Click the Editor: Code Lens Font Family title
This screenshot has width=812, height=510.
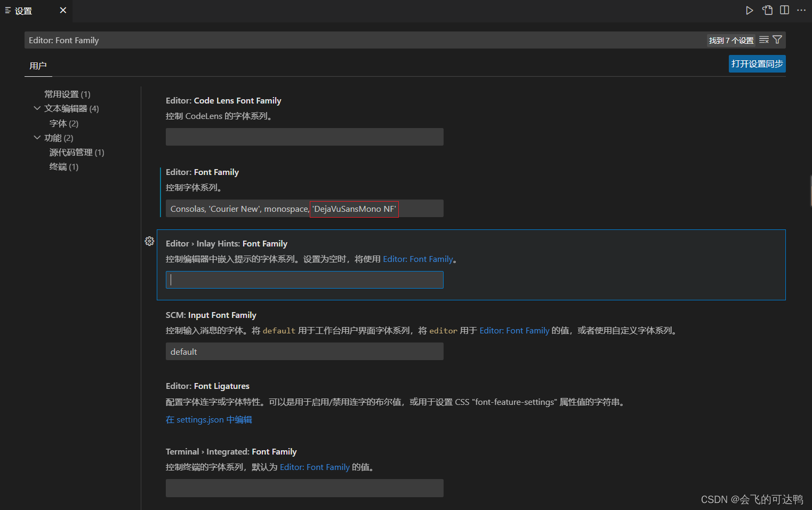(223, 101)
